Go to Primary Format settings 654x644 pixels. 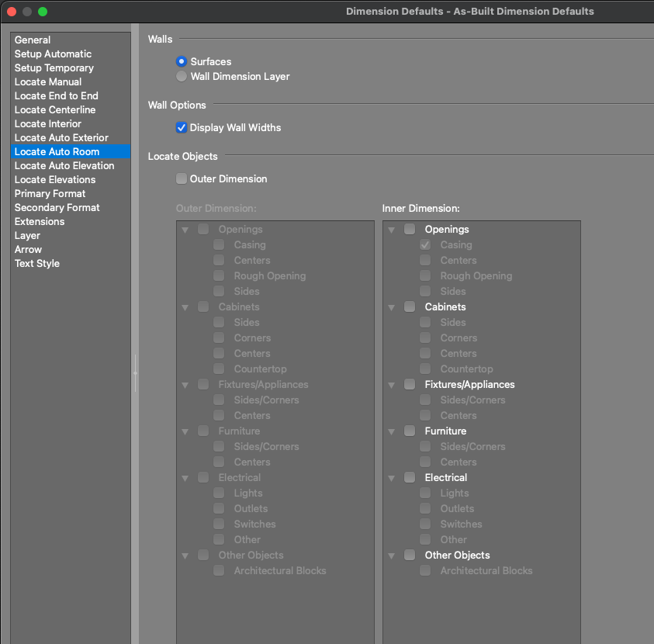(50, 193)
